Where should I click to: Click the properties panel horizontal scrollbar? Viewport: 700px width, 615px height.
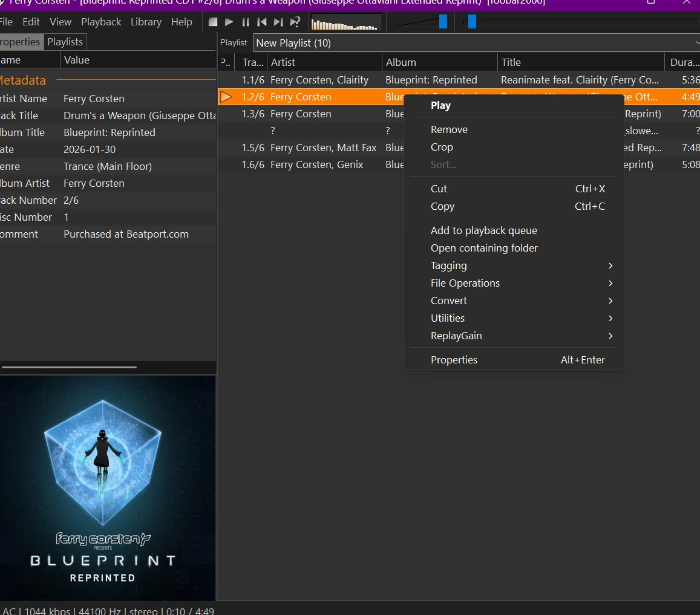[x=69, y=367]
